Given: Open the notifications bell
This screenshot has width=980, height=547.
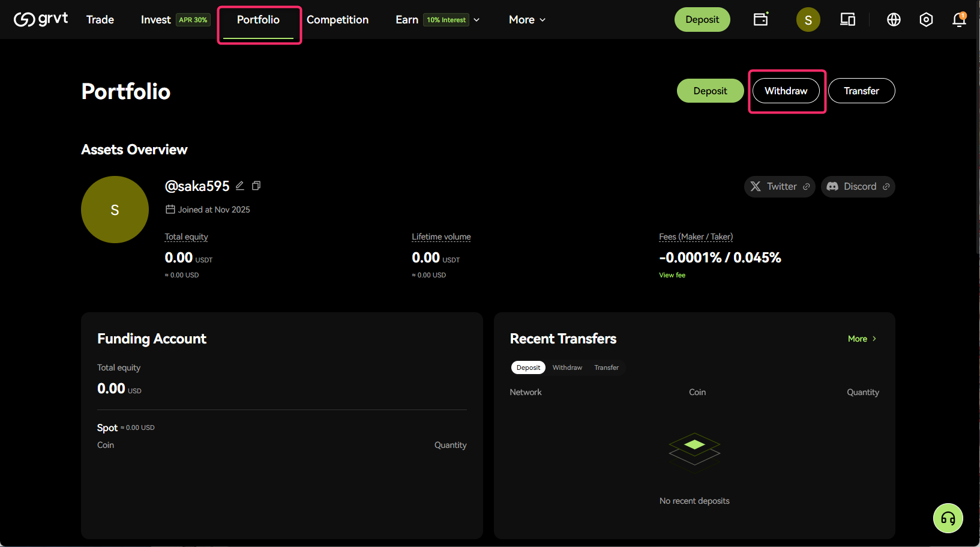Looking at the screenshot, I should (958, 20).
